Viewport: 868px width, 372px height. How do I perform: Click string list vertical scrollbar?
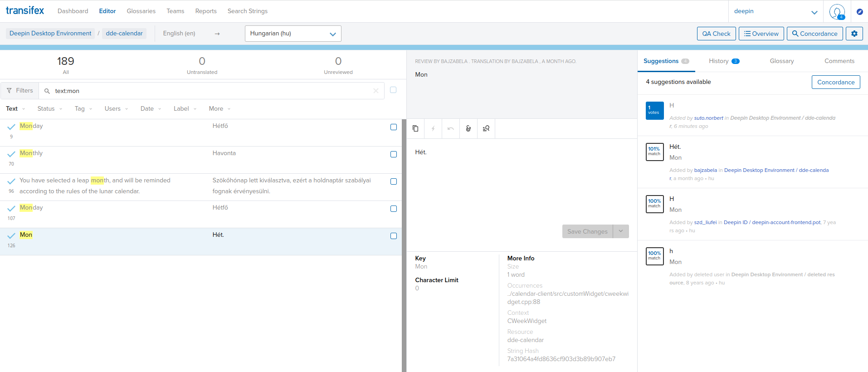pyautogui.click(x=404, y=245)
